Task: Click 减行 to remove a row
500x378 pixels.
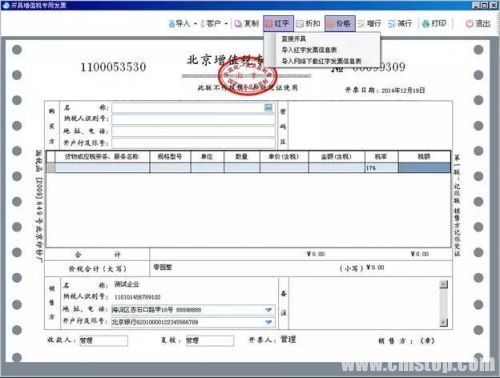Action: [400, 24]
